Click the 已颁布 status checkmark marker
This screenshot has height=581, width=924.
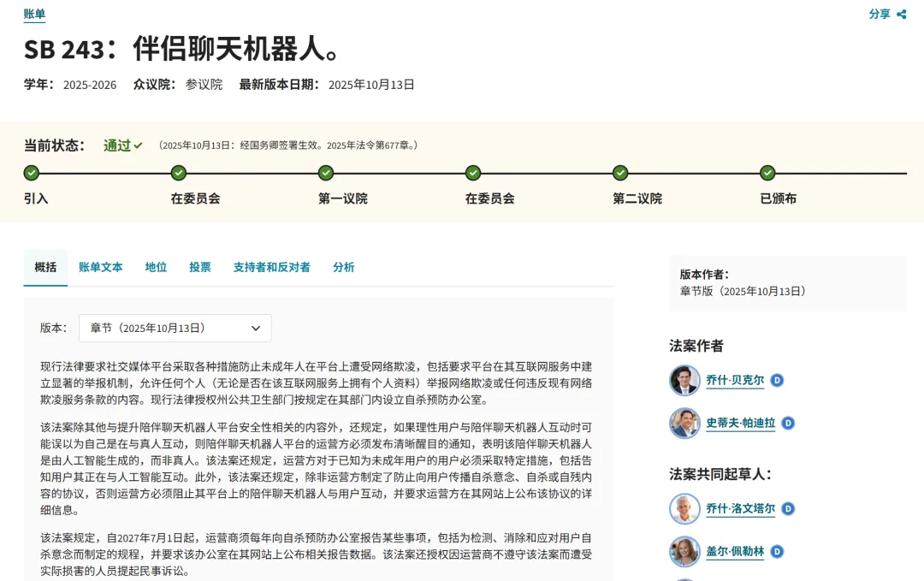767,173
